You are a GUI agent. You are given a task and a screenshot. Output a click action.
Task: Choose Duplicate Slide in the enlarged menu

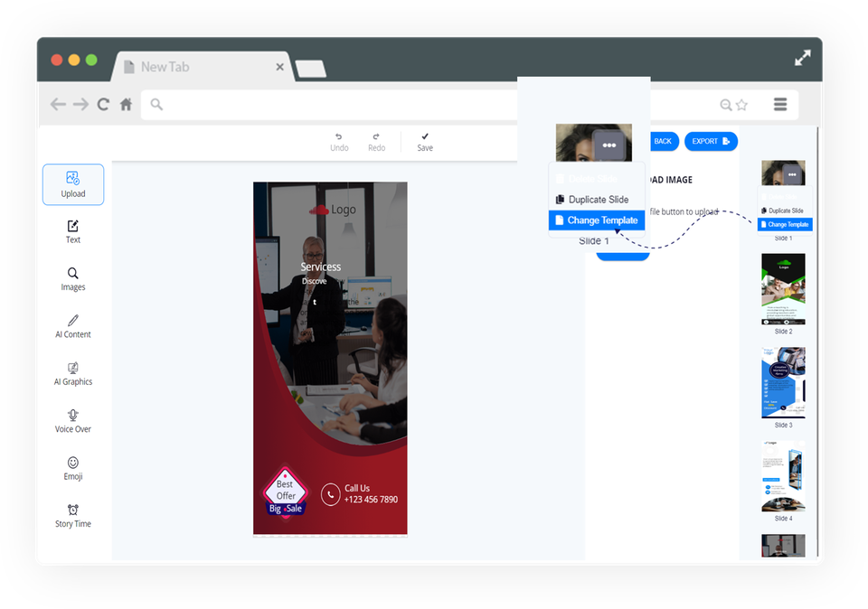point(597,199)
